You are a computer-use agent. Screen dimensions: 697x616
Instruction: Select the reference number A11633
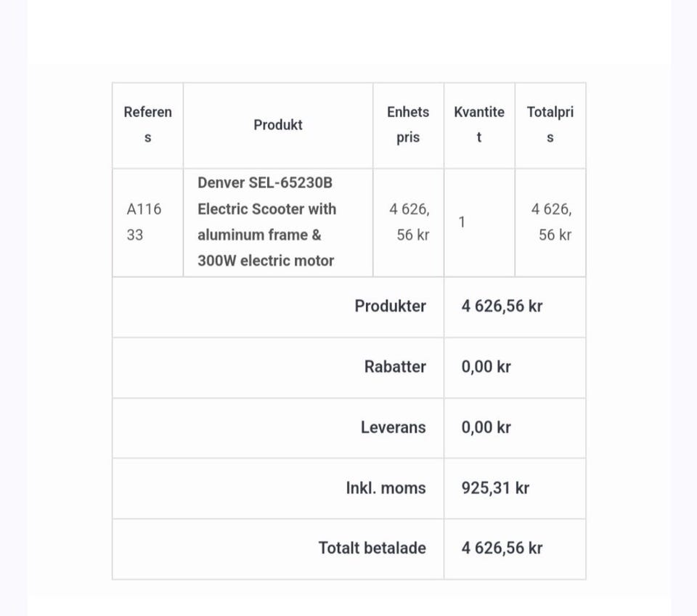point(144,222)
